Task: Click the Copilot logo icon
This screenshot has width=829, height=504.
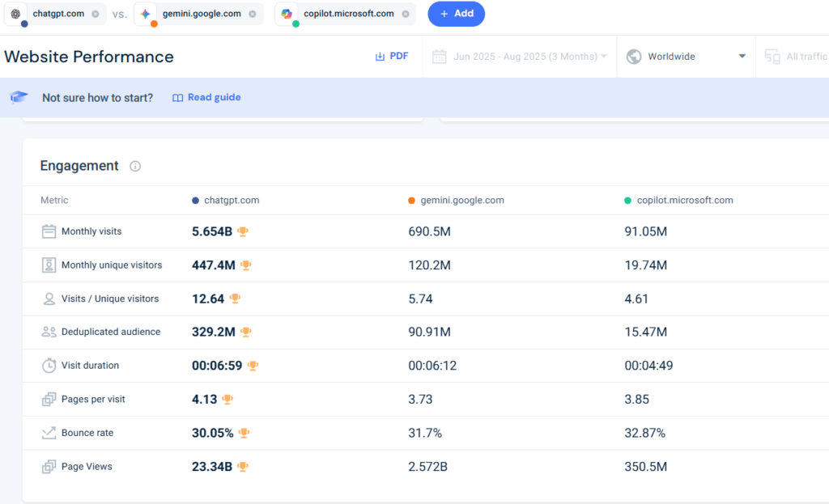Action: coord(287,14)
